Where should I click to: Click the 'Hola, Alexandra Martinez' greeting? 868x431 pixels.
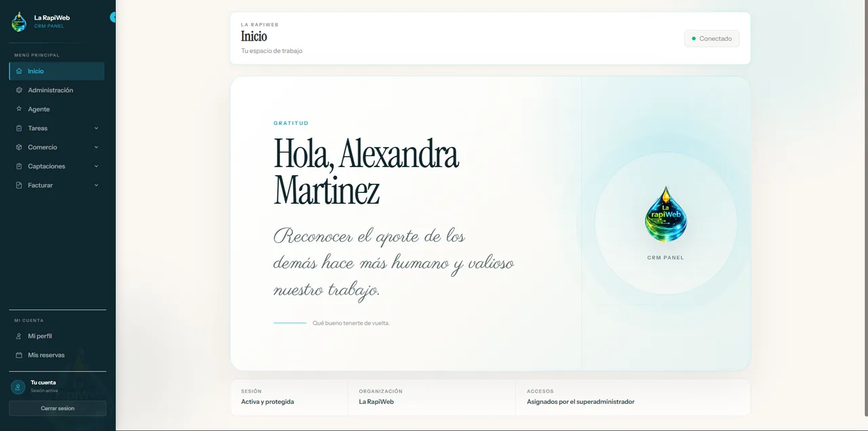(x=366, y=172)
